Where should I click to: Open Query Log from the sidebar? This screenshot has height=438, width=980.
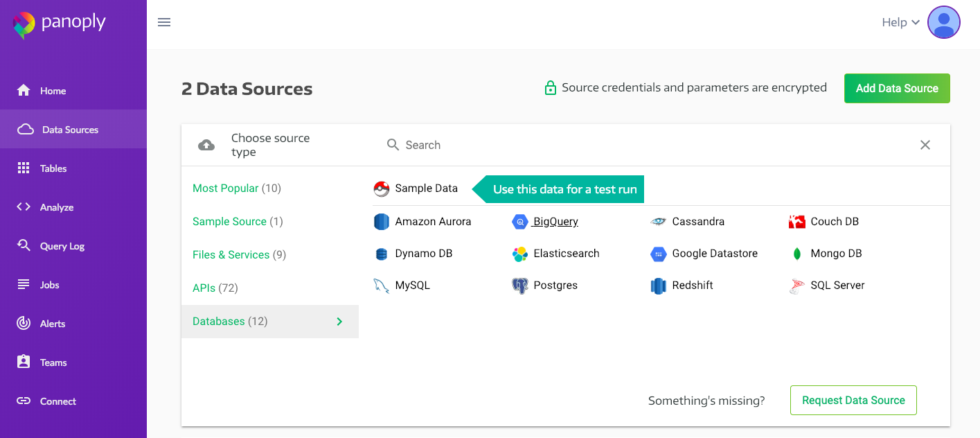coord(73,246)
